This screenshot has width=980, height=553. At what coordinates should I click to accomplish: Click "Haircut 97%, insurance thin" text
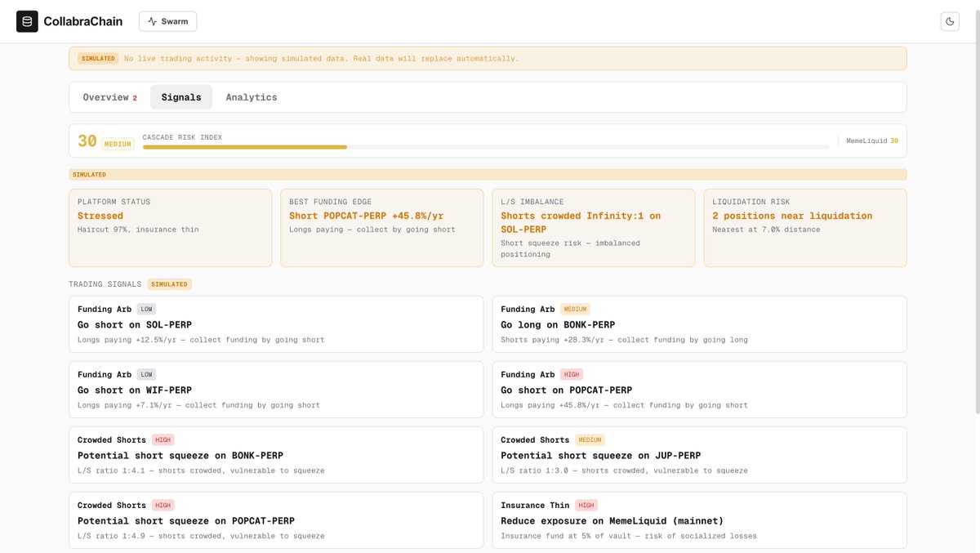click(138, 230)
